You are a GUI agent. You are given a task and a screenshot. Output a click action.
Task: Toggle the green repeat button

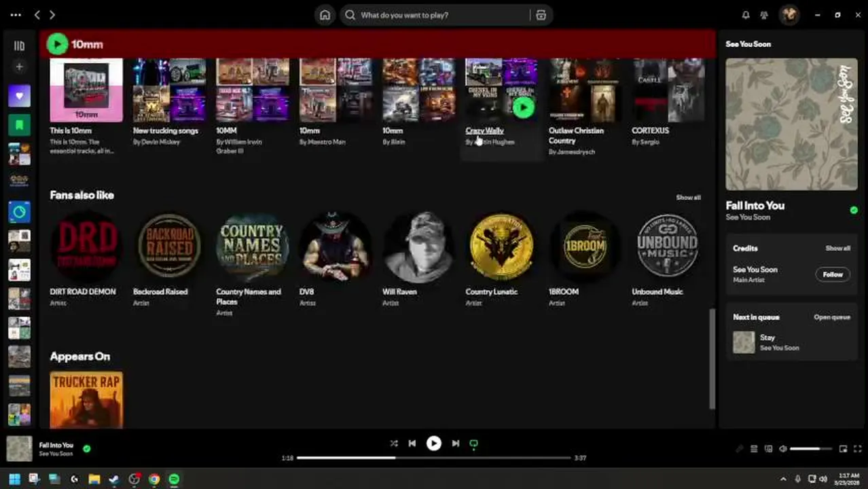tap(473, 443)
